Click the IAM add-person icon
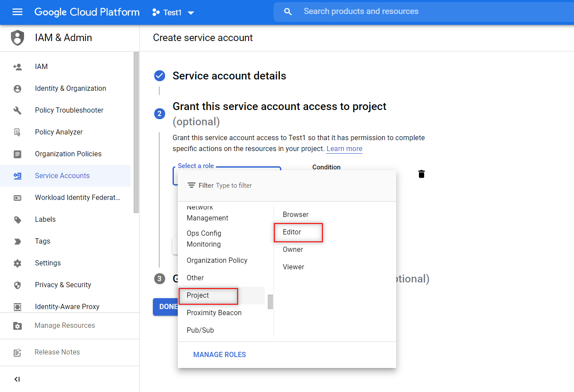Viewport: 574px width, 392px height. point(17,67)
